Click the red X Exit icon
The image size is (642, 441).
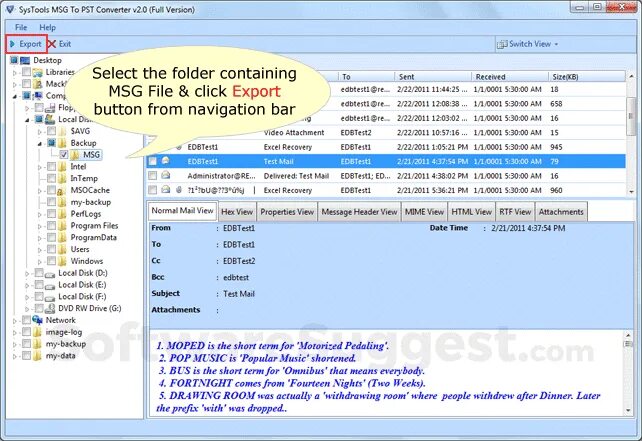pyautogui.click(x=52, y=44)
